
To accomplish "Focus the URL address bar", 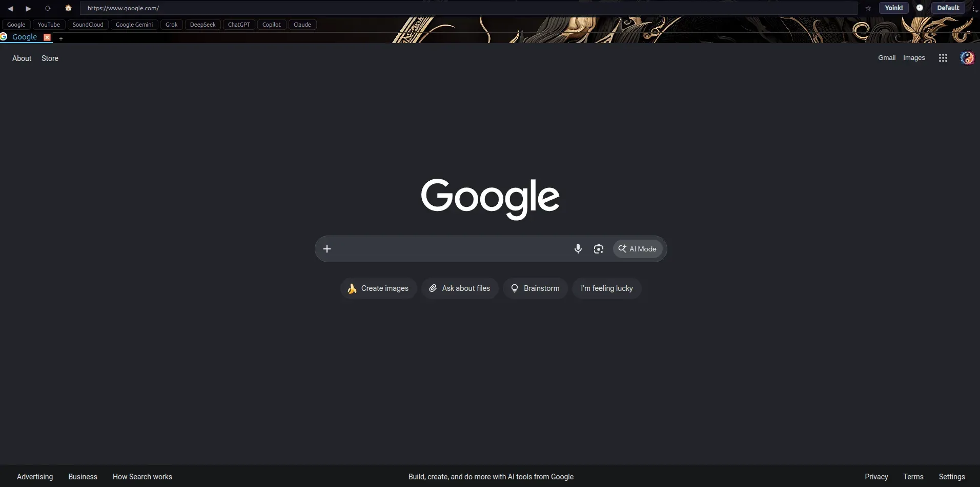I will (468, 8).
